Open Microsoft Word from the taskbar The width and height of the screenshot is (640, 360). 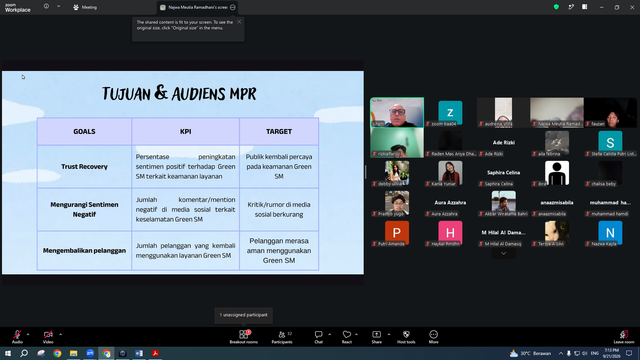(139, 353)
